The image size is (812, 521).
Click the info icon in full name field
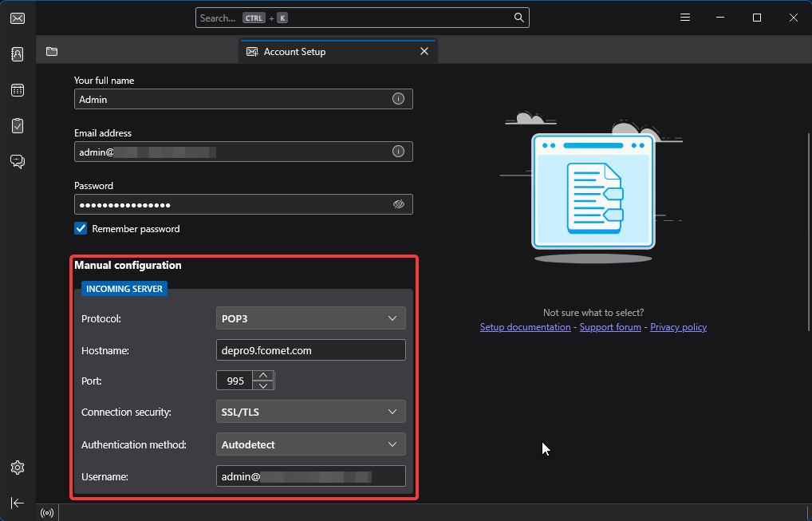click(x=398, y=99)
